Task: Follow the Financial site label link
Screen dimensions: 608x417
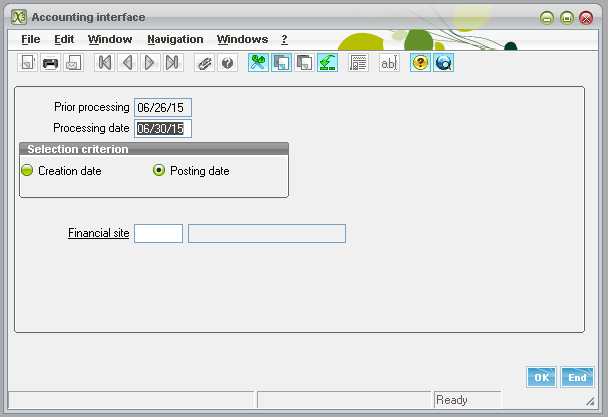Action: click(98, 233)
